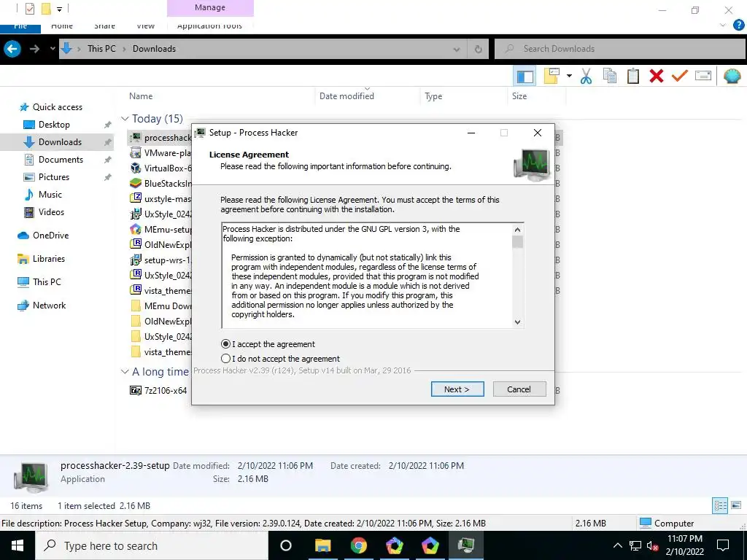The width and height of the screenshot is (747, 560).
Task: Select Music in the navigation pane
Action: (x=50, y=194)
